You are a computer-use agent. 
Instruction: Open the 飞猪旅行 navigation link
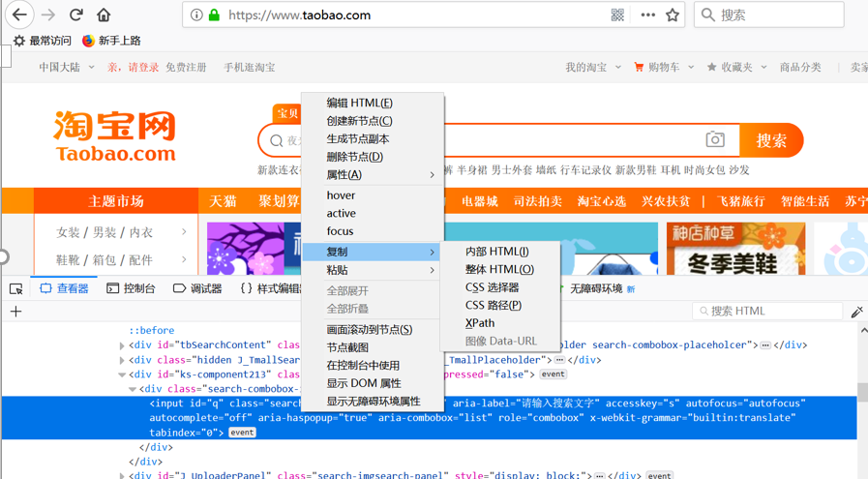point(740,201)
